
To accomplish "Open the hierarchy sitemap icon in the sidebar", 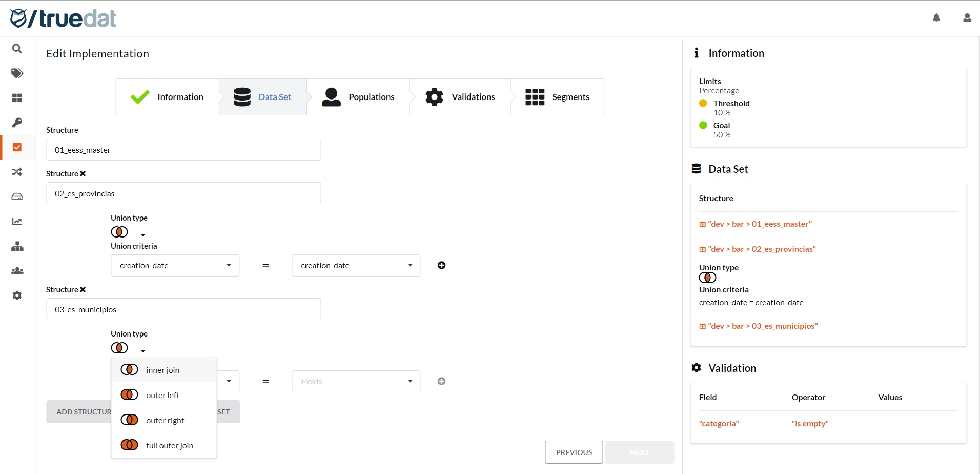I will [x=17, y=246].
